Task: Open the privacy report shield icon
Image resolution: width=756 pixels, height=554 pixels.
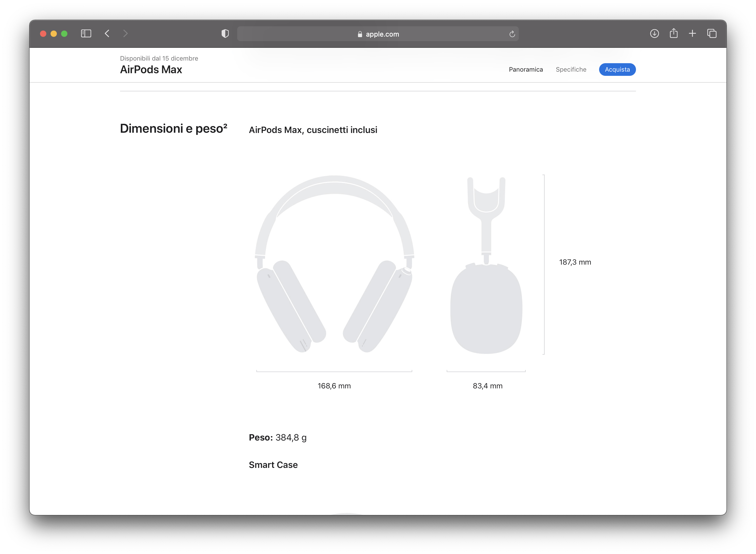Action: [225, 33]
